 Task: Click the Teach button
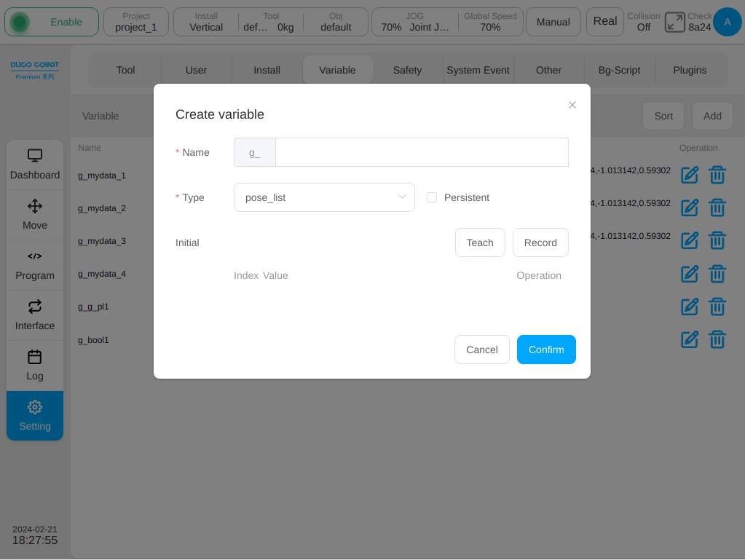click(x=480, y=242)
